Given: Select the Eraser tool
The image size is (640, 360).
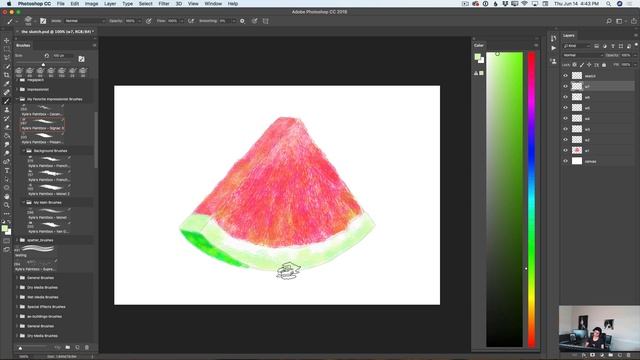Looking at the screenshot, I should 7,127.
